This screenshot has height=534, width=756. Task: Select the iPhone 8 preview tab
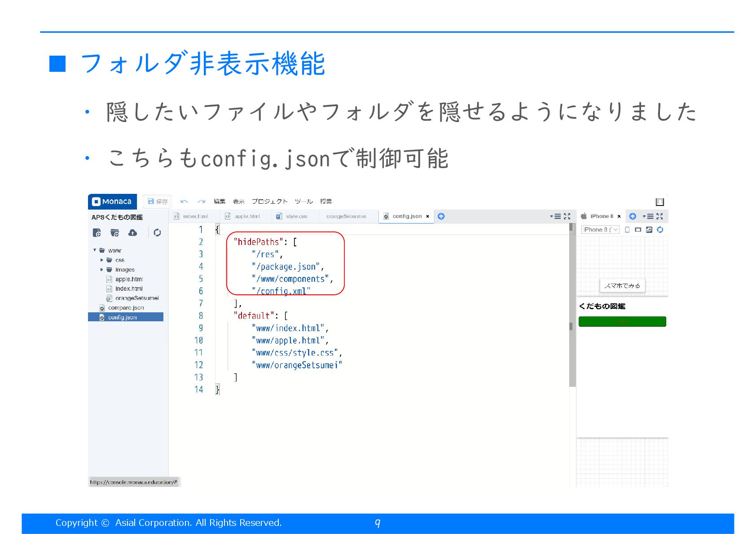coord(602,216)
